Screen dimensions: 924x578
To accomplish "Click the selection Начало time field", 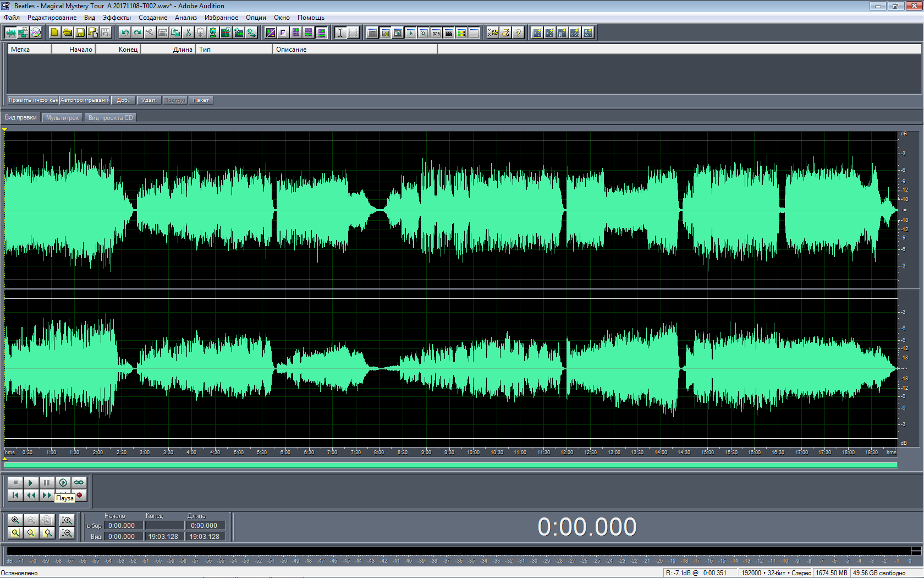I will (x=123, y=526).
